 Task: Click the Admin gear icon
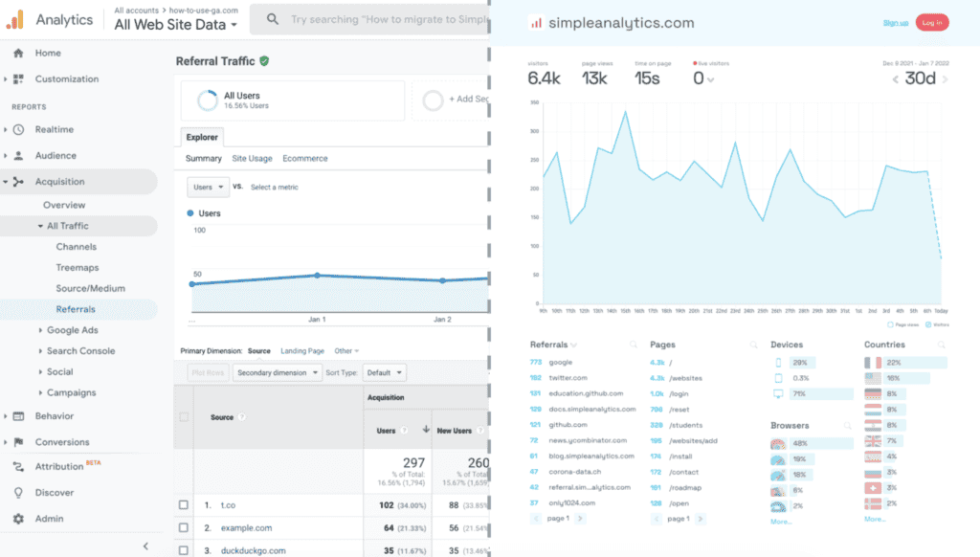[18, 519]
